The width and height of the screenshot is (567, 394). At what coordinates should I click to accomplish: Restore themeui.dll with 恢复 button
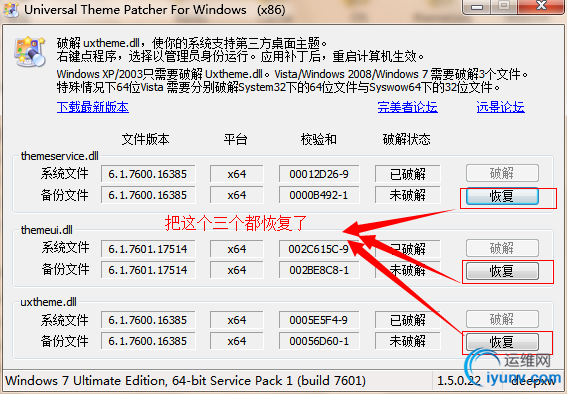coord(502,271)
